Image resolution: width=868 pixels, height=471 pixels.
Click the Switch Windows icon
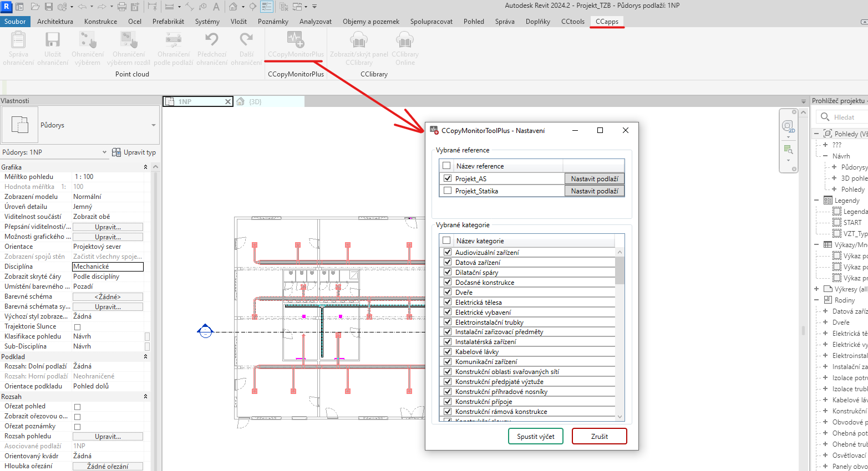tap(297, 7)
